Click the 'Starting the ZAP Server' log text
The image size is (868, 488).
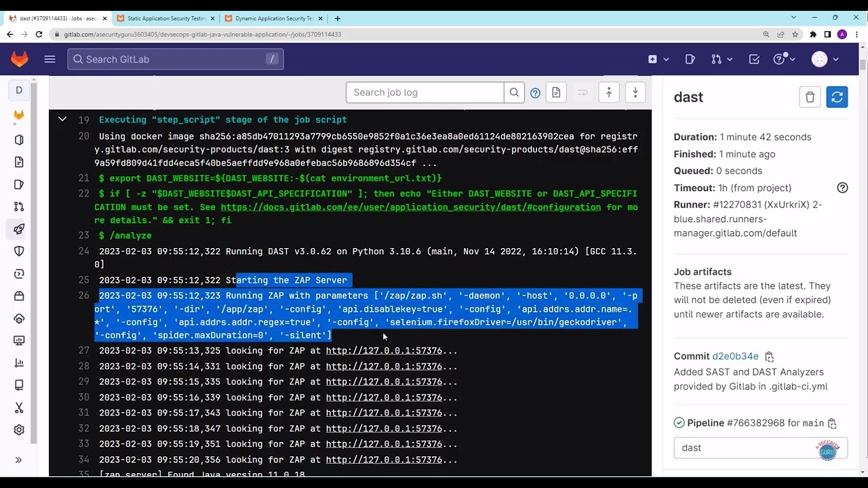286,281
